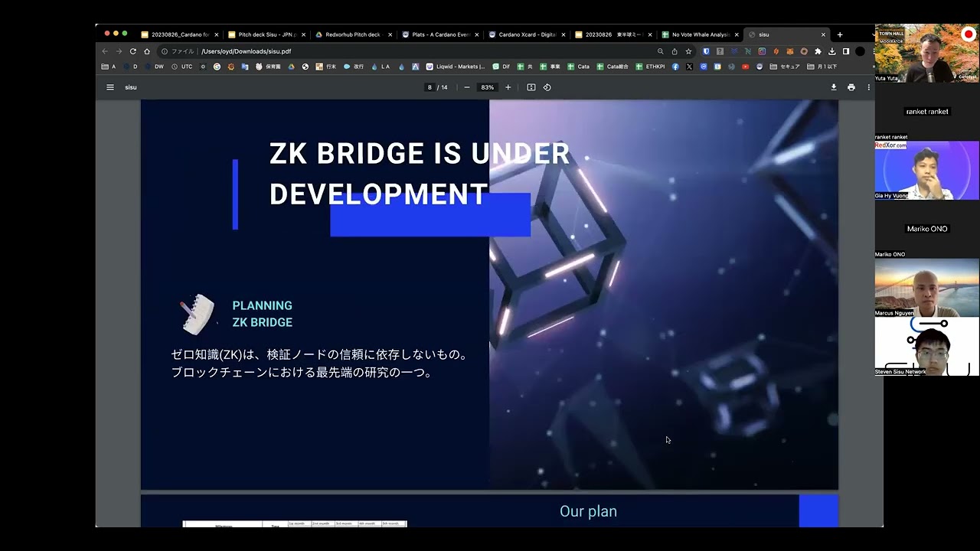Screen dimensions: 980x551
Task: Open the セキュア bookmarks folder
Action: pos(785,67)
